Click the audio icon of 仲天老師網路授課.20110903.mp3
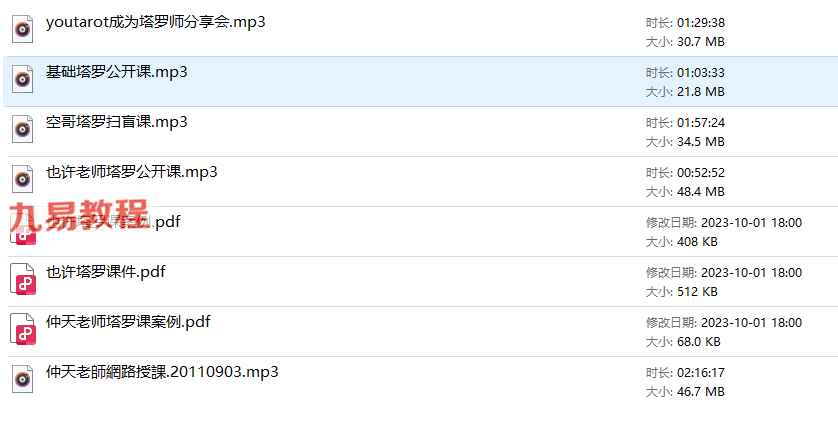This screenshot has height=430, width=838. 22,379
